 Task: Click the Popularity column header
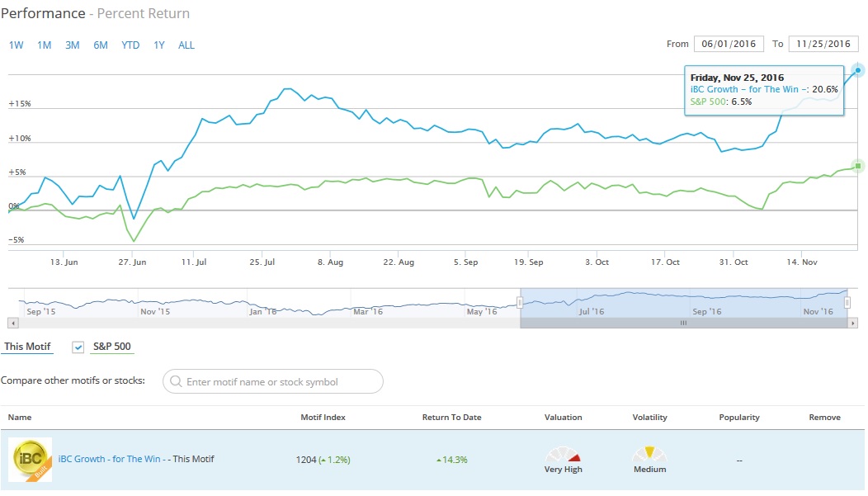(x=739, y=418)
